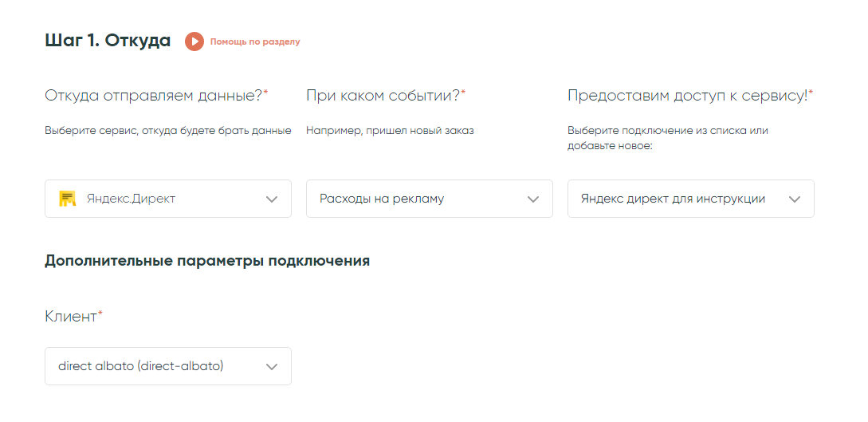
Task: Click the hint "Например, пришел новый заказ"
Action: (x=390, y=130)
